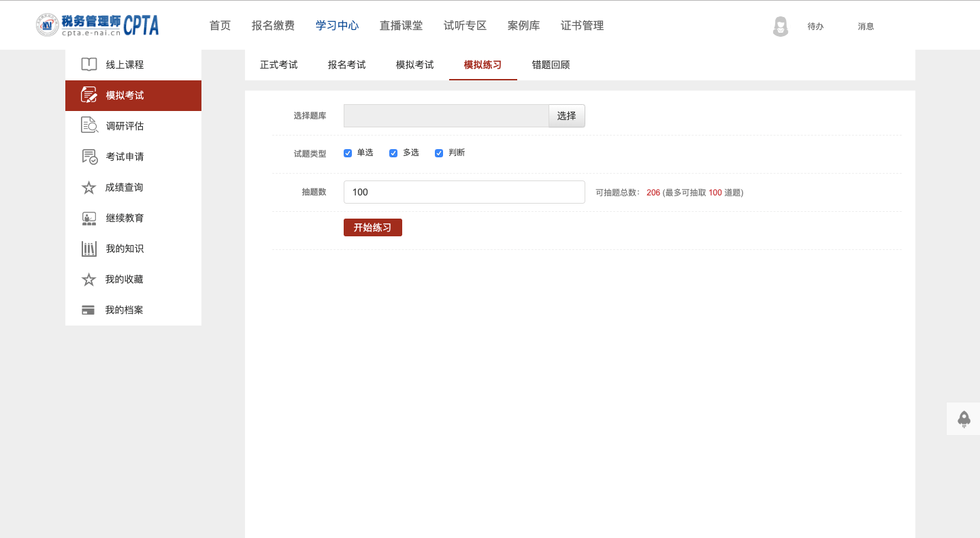Click the CPTA 税务管理师 logo
This screenshot has width=980, height=538.
click(97, 25)
